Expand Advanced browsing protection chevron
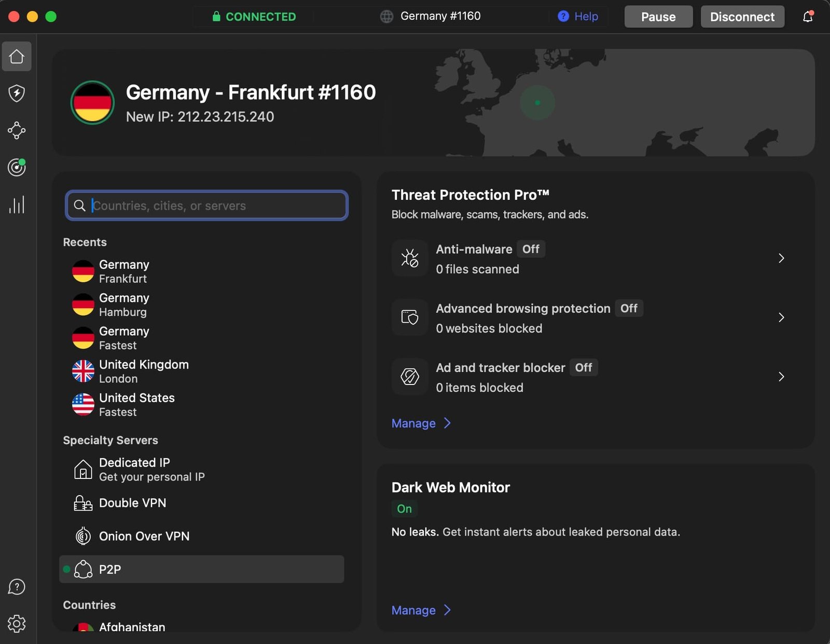This screenshot has width=830, height=644. point(781,317)
